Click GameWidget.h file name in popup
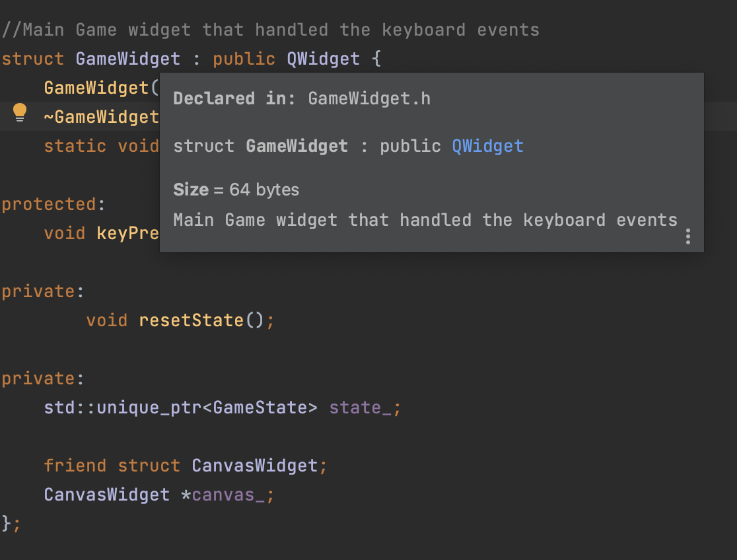 pyautogui.click(x=369, y=99)
